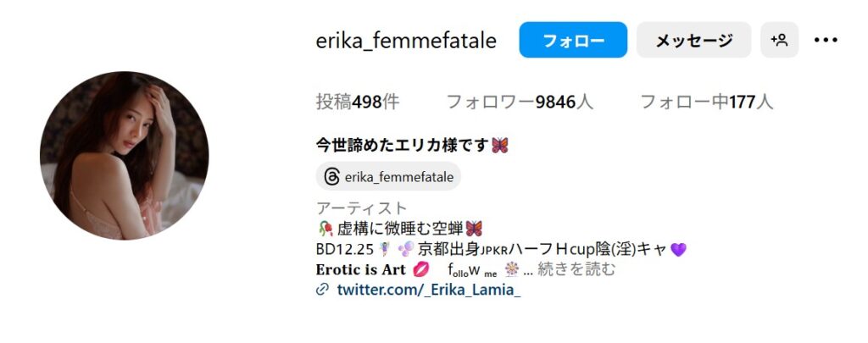The height and width of the screenshot is (343, 868).
Task: Click the アーティスト category label
Action: coord(361,208)
